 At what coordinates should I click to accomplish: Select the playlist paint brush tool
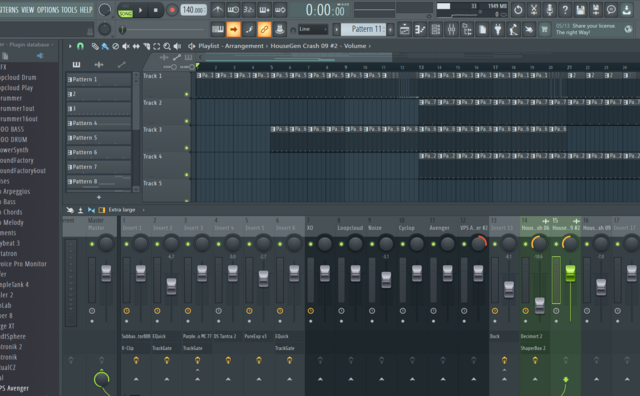(x=105, y=46)
